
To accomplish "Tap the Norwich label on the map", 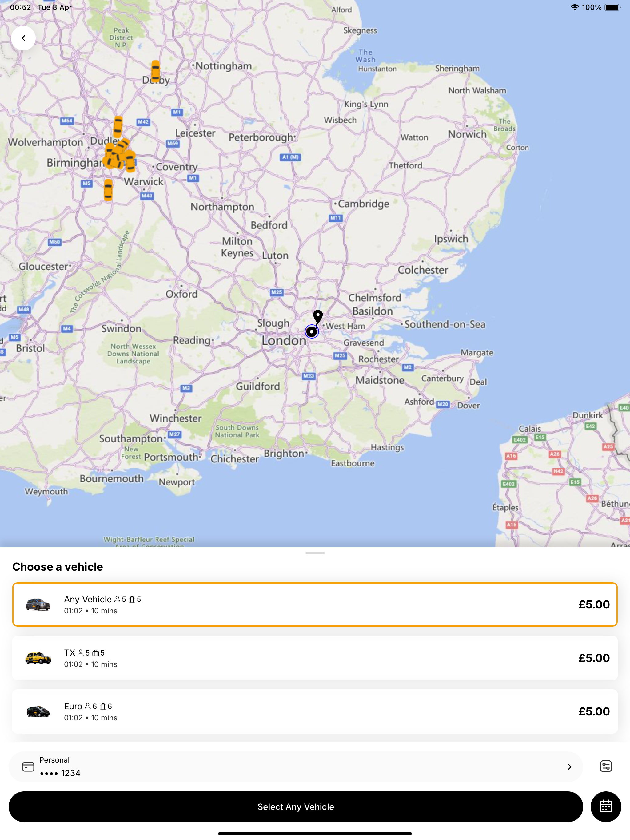I will pyautogui.click(x=467, y=134).
